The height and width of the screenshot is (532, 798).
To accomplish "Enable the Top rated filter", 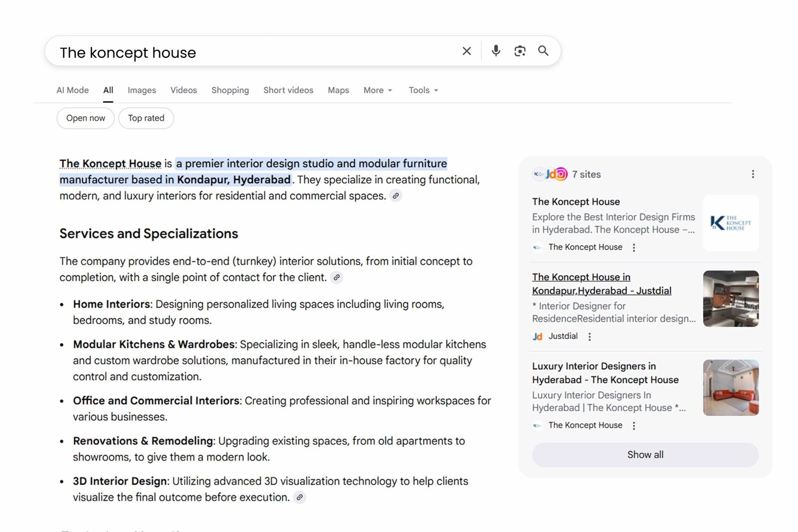I will click(146, 118).
